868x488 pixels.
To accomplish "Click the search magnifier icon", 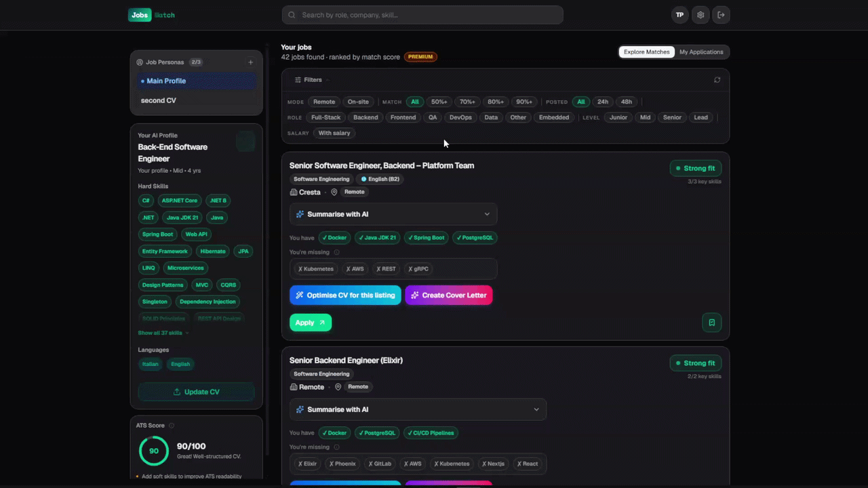I will coord(292,15).
